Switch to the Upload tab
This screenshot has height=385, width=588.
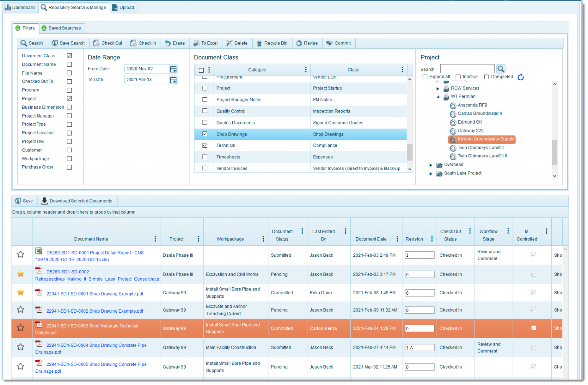tap(124, 7)
